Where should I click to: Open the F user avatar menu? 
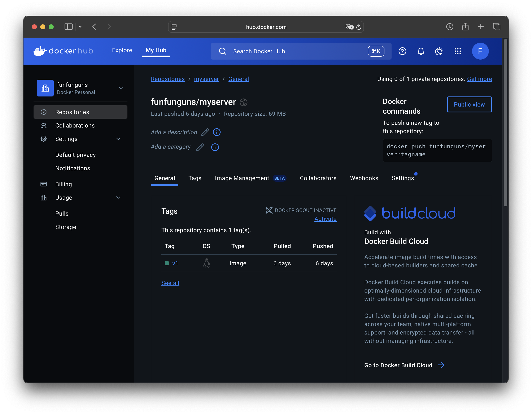click(x=480, y=51)
